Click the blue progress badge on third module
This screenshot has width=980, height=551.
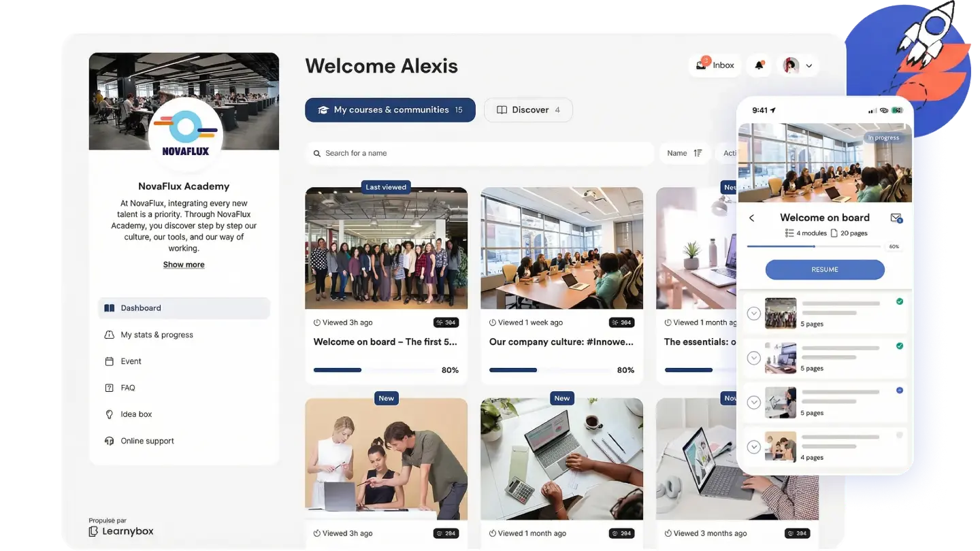900,390
